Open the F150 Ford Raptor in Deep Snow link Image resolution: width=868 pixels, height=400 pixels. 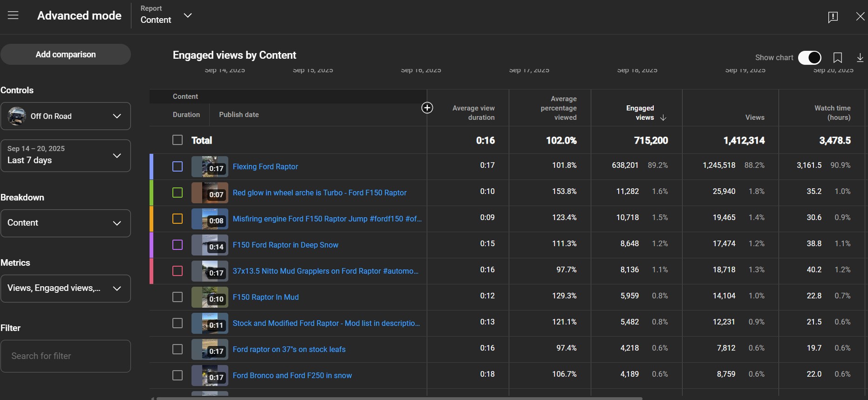[285, 245]
